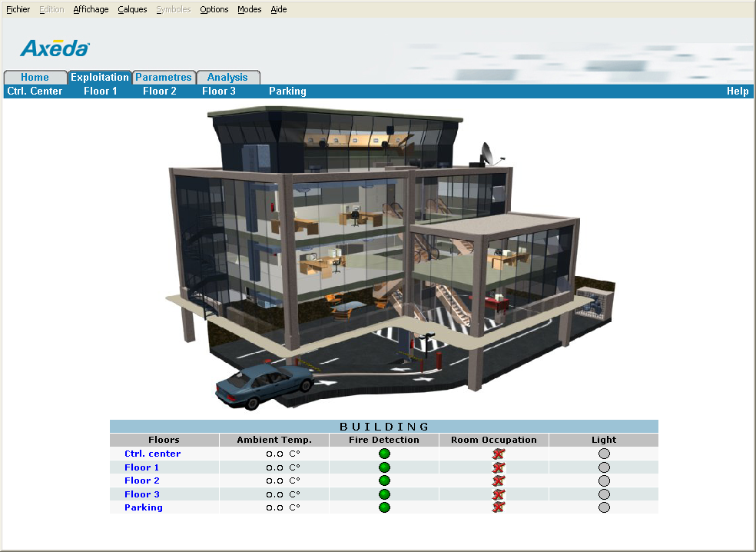Click the Floor 1 fire detection green indicator
The image size is (756, 552).
coord(384,467)
